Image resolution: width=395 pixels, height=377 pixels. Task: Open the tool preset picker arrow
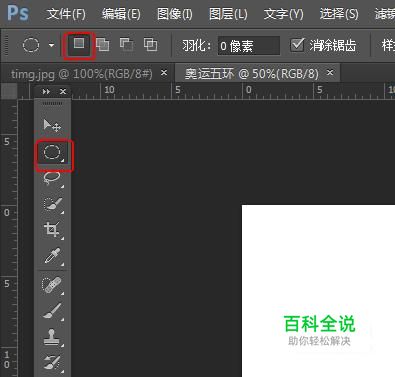pyautogui.click(x=51, y=45)
